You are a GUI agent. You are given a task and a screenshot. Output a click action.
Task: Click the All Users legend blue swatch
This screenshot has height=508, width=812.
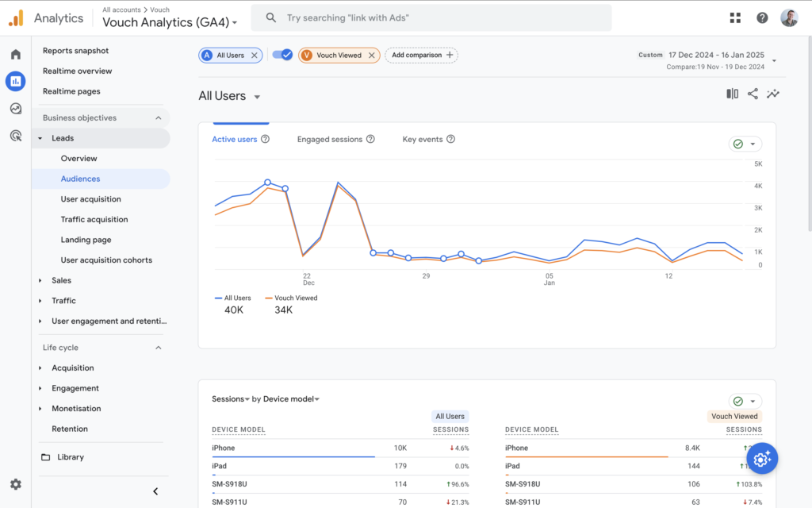(x=219, y=298)
